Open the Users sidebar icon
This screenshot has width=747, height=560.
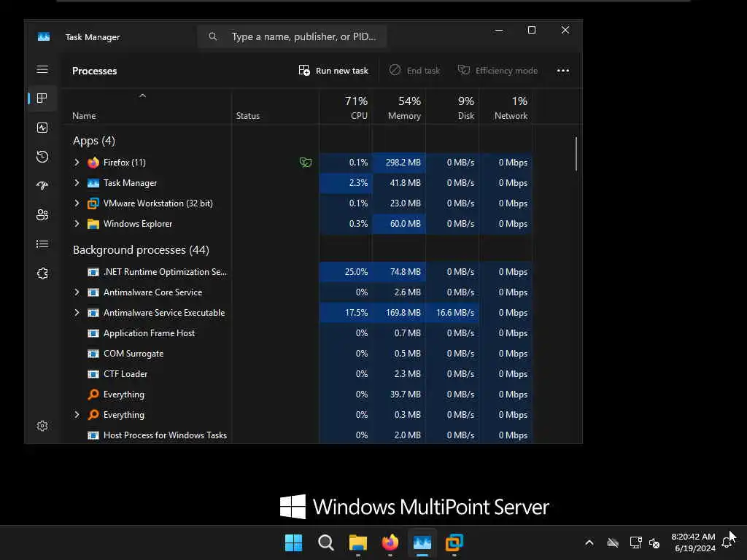point(42,215)
